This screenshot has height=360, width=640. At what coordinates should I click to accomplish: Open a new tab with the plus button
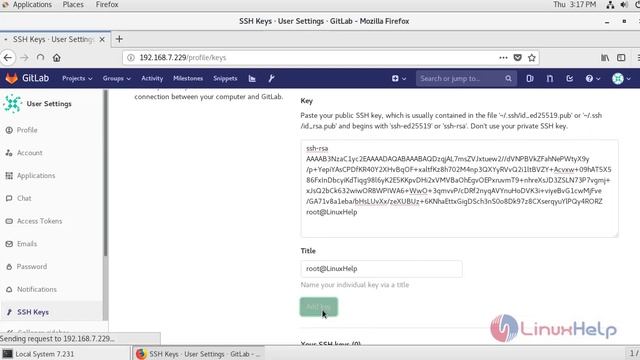tap(119, 39)
